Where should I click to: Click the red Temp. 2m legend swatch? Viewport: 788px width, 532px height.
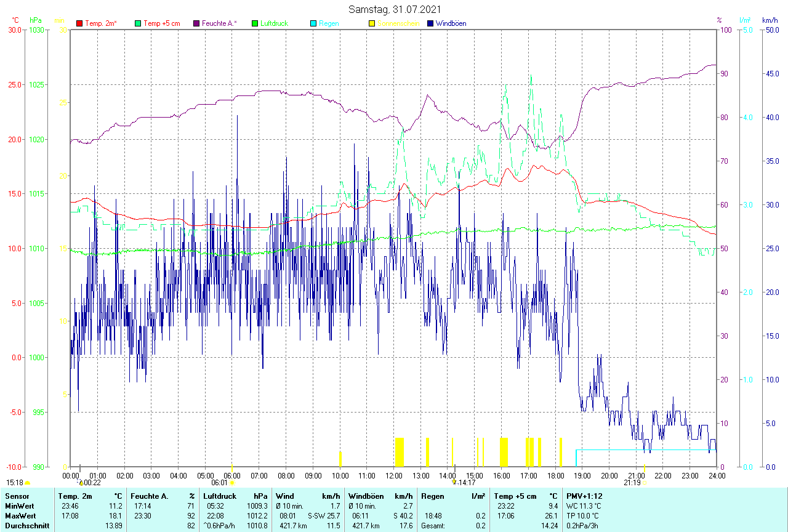pos(79,23)
